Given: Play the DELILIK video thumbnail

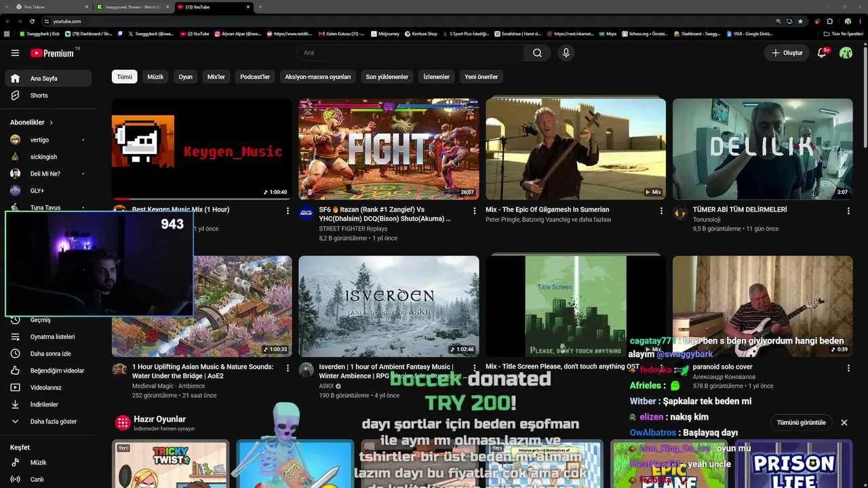Looking at the screenshot, I should click(763, 149).
